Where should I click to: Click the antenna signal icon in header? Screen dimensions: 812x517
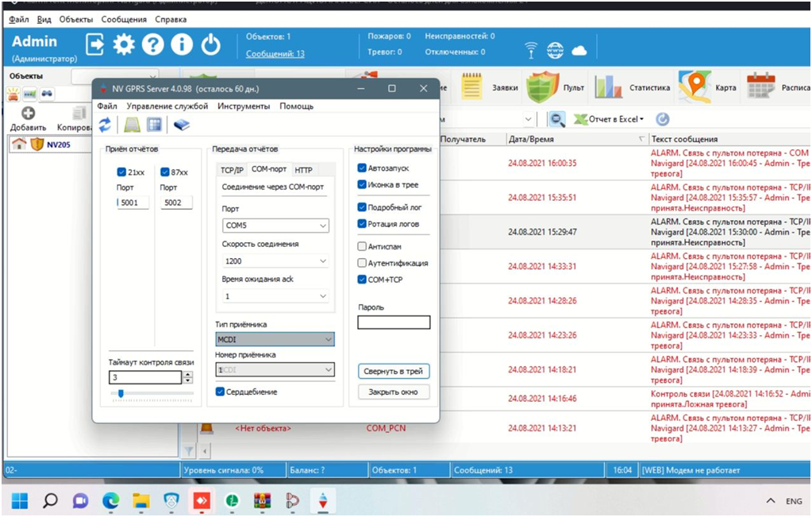point(531,50)
